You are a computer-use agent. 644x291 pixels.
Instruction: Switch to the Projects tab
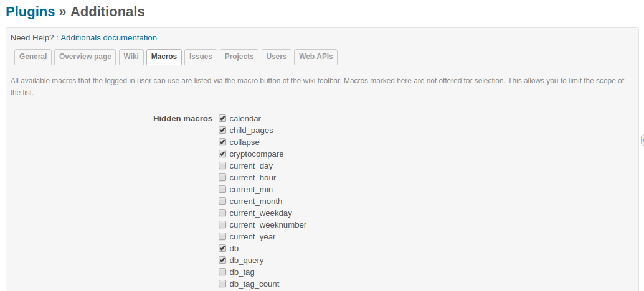coord(239,57)
